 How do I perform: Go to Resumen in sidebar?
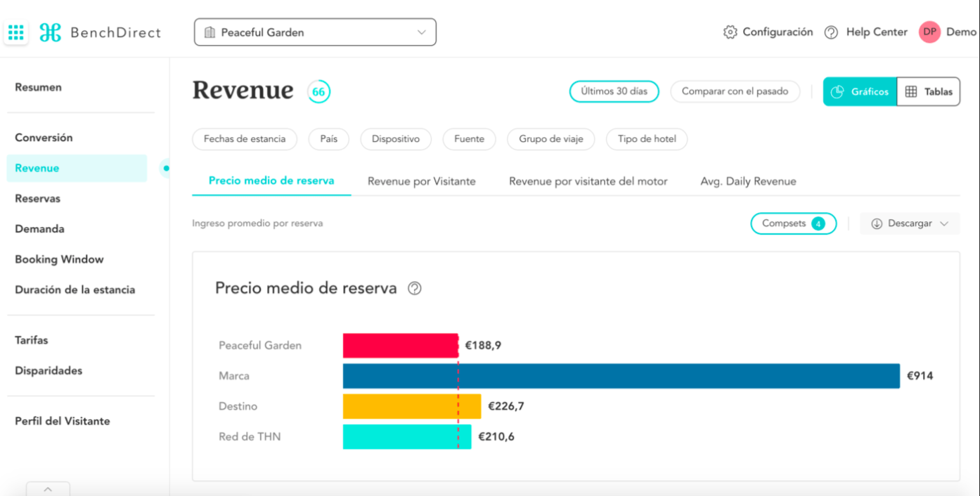39,87
